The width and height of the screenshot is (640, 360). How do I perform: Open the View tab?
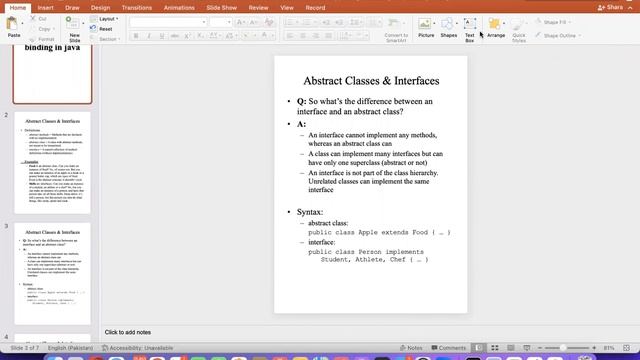[x=287, y=8]
